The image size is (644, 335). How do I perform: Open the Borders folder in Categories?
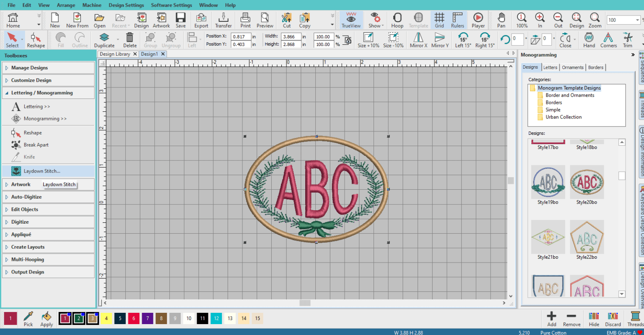(x=553, y=102)
